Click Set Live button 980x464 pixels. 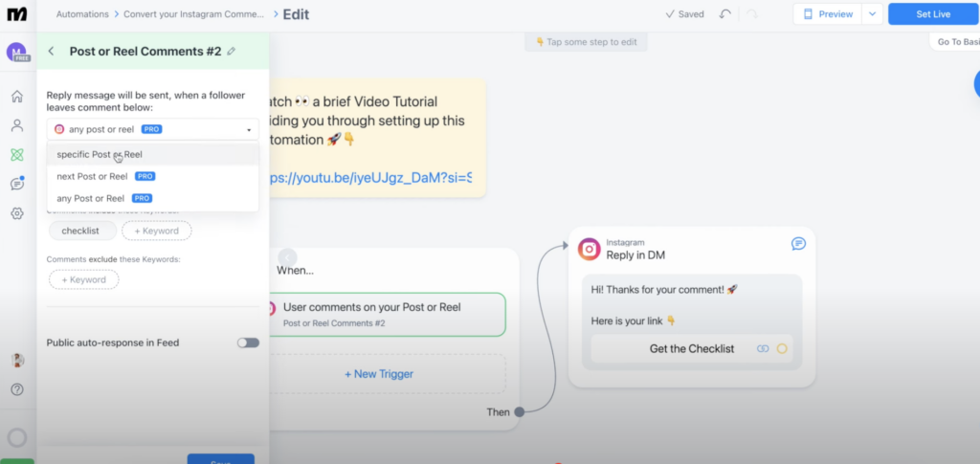933,13
